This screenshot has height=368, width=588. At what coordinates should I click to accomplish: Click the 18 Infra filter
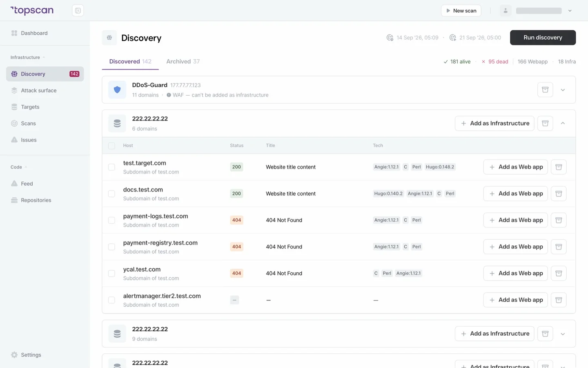tap(567, 62)
